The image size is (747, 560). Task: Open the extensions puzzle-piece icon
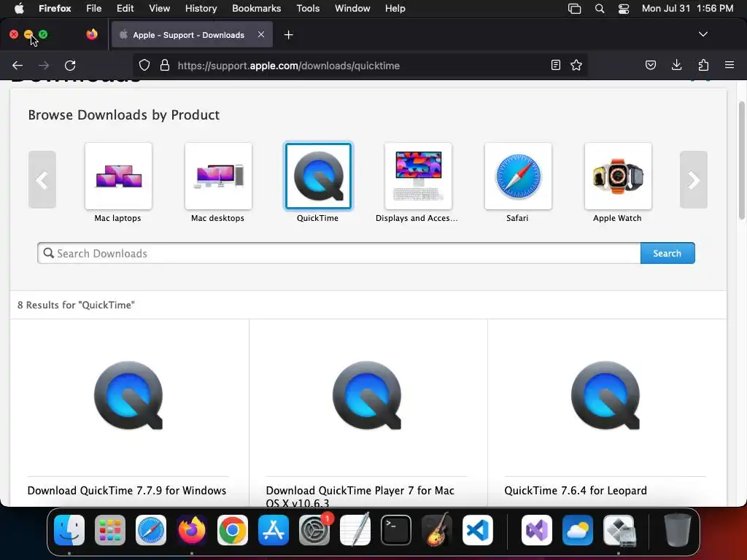point(703,65)
